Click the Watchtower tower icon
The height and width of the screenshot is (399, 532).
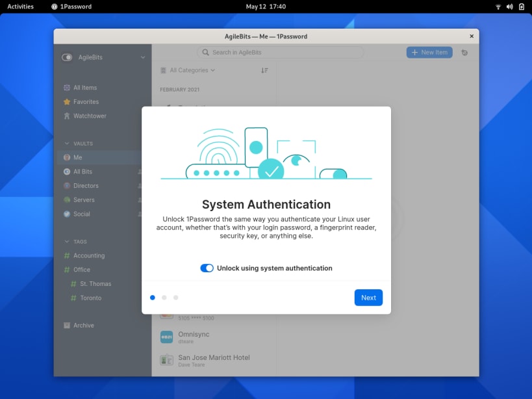67,116
